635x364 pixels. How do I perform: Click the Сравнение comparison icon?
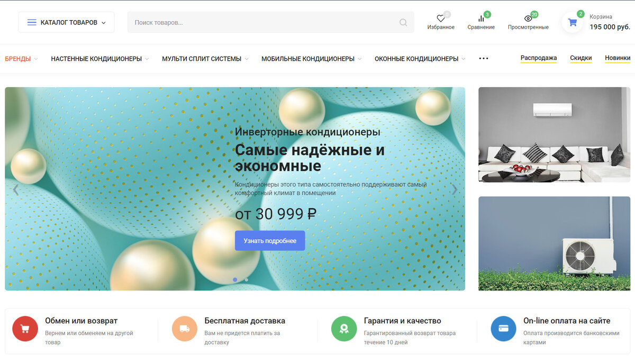pos(480,18)
